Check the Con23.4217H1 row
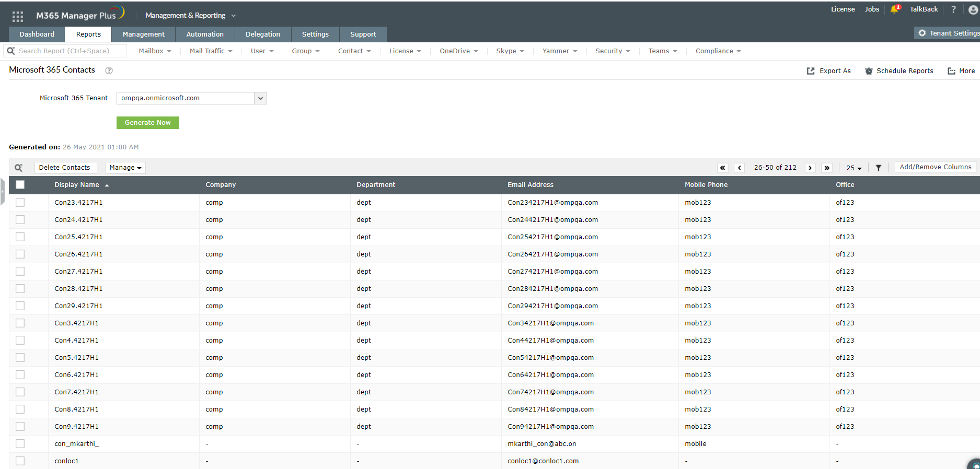Image resolution: width=980 pixels, height=469 pixels. click(20, 203)
